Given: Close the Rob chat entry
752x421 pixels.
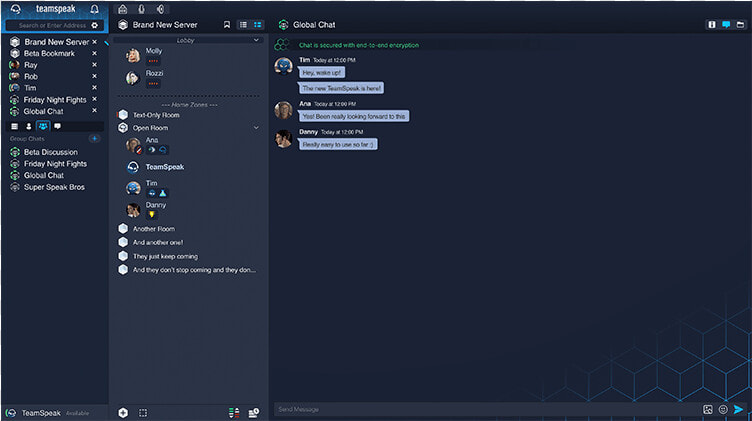Looking at the screenshot, I should 94,76.
